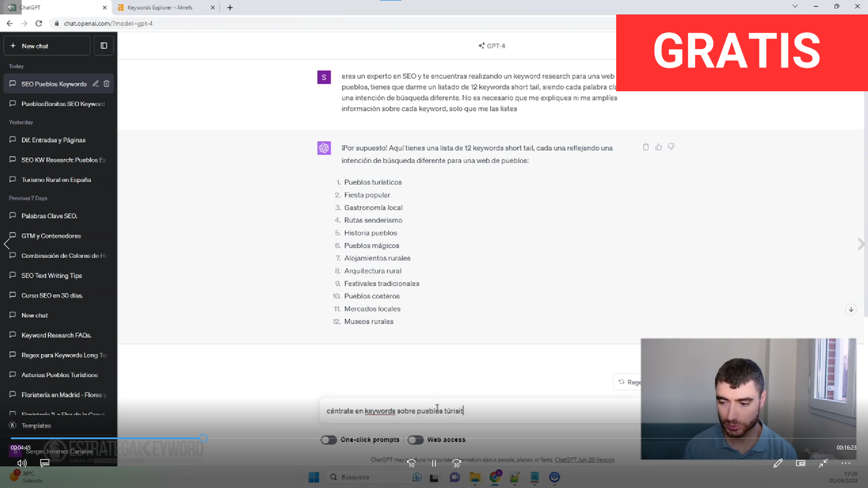Click the webcam video thumbnail
Screen dimensions: 868x488
tap(748, 399)
